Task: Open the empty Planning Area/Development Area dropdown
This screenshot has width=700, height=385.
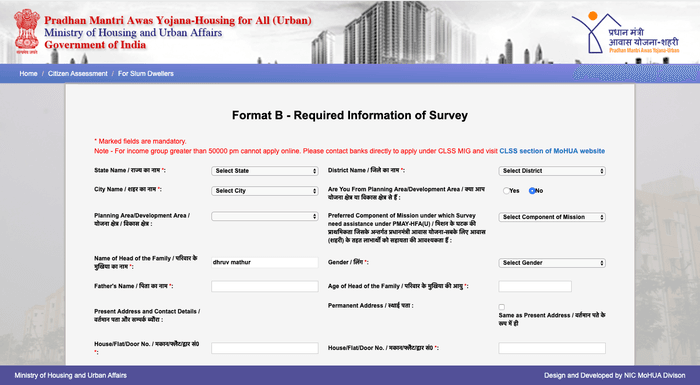Action: pos(265,216)
